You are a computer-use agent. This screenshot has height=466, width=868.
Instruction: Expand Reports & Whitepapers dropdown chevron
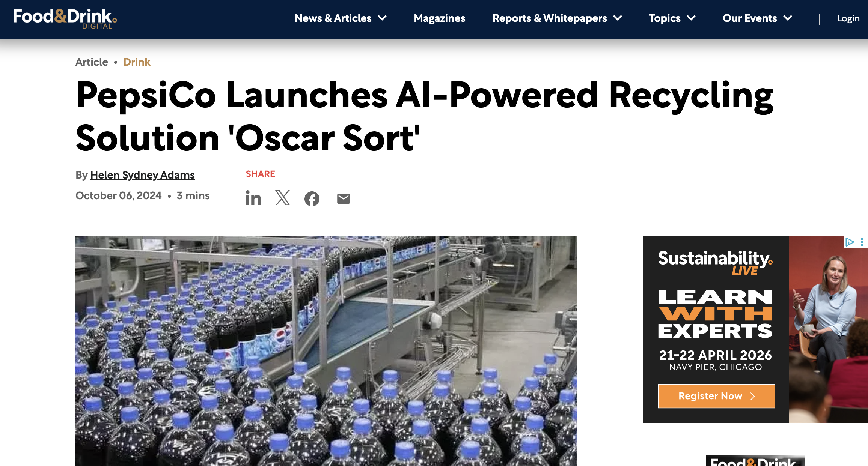(618, 18)
